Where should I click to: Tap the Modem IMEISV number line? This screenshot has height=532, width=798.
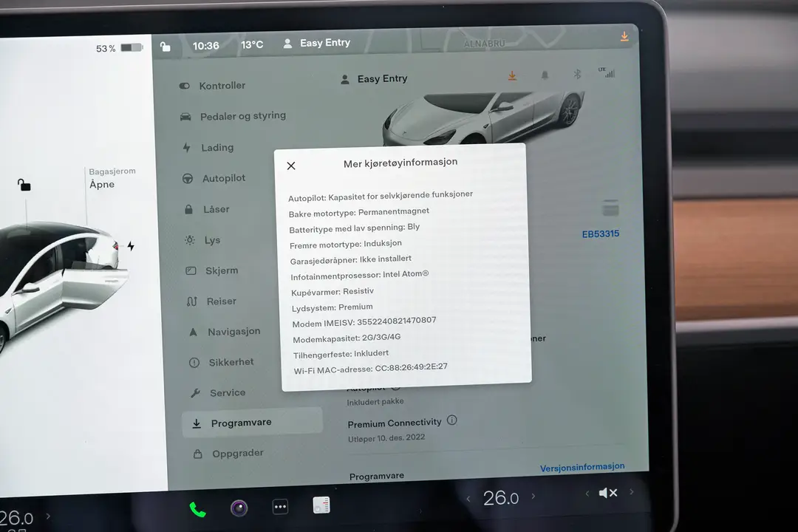pos(364,321)
